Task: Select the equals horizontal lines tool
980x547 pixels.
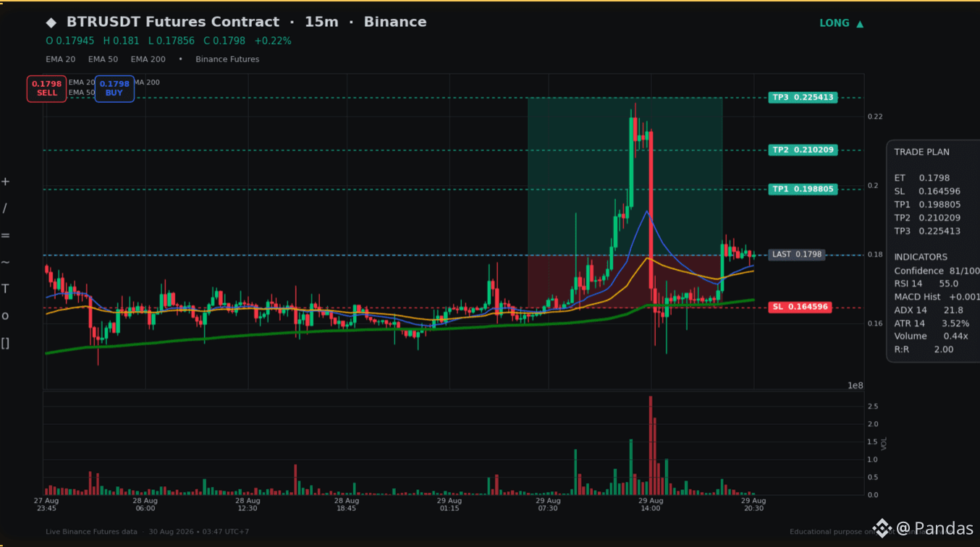Action: click(5, 235)
